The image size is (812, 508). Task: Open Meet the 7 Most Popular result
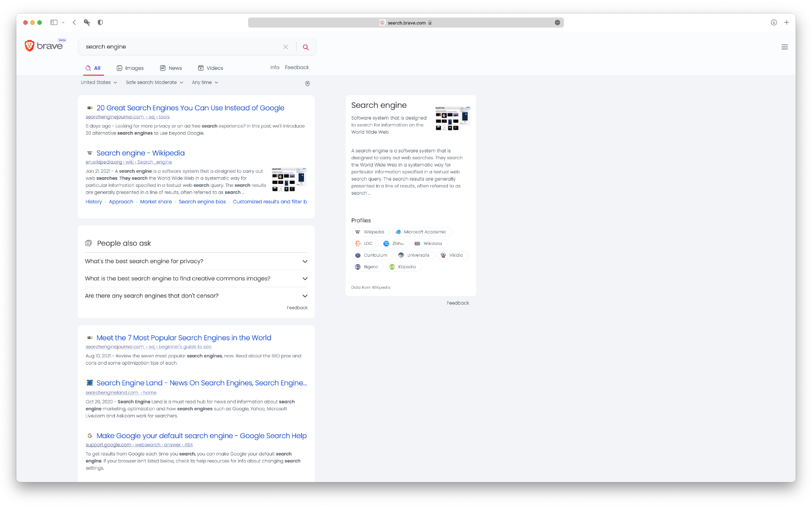click(184, 338)
